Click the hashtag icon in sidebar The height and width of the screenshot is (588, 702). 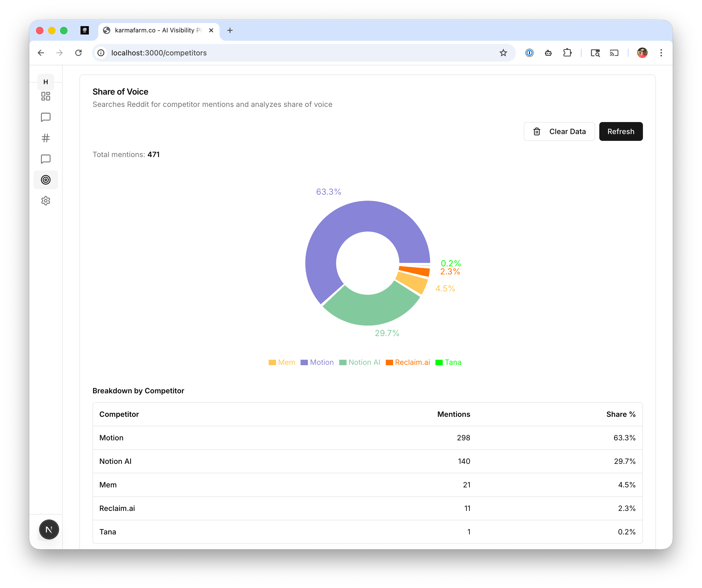coord(45,138)
